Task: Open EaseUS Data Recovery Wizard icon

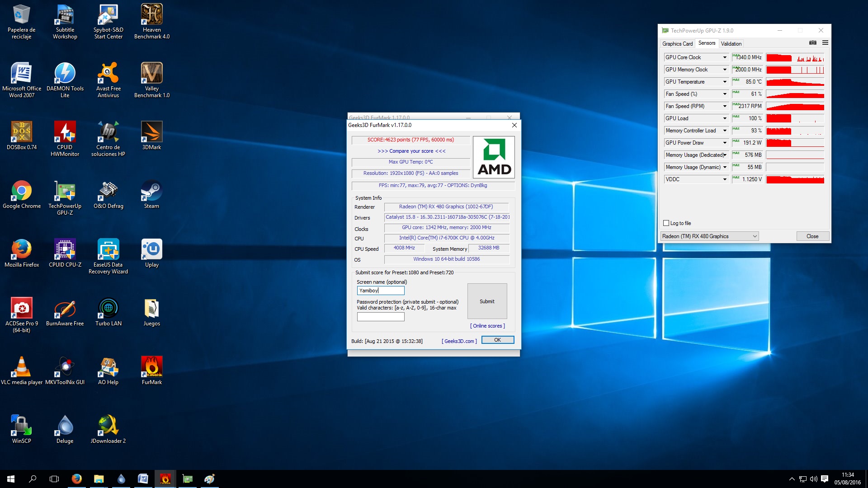Action: pyautogui.click(x=108, y=257)
